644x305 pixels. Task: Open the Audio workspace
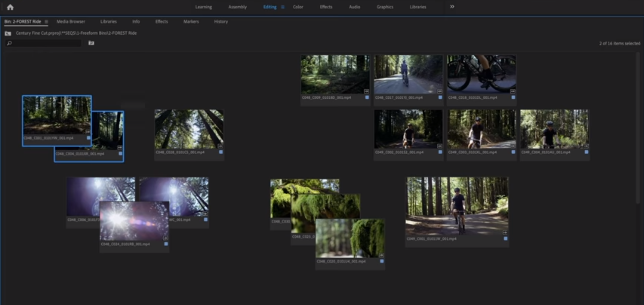click(x=354, y=7)
